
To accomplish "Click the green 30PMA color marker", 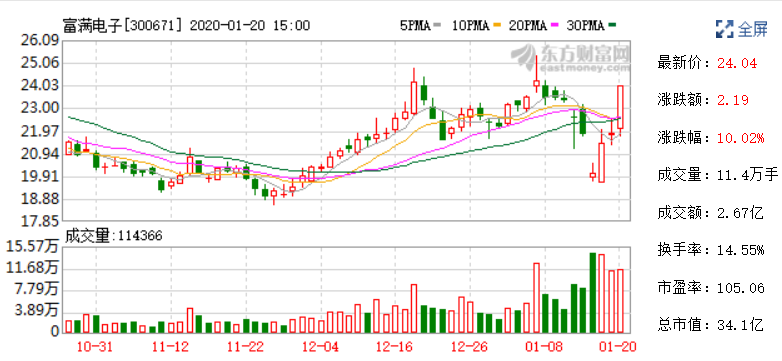I will pos(612,26).
